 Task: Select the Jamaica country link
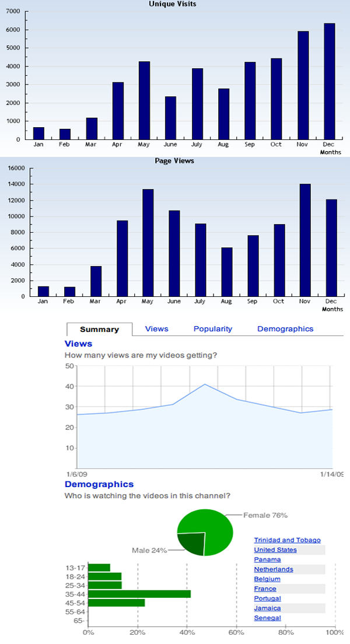pos(267,608)
